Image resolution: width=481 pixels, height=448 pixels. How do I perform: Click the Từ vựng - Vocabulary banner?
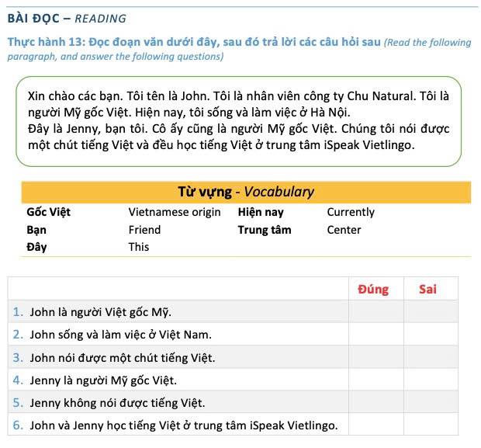246,193
